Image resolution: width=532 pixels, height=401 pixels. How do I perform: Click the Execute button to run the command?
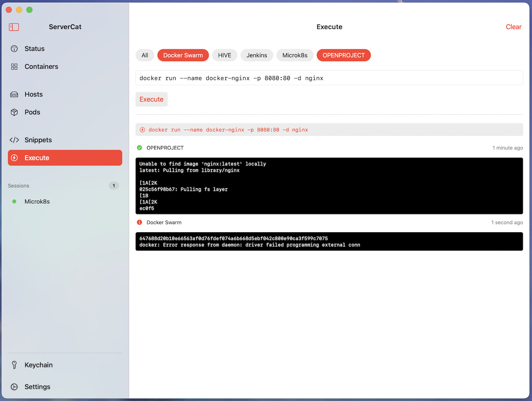151,99
